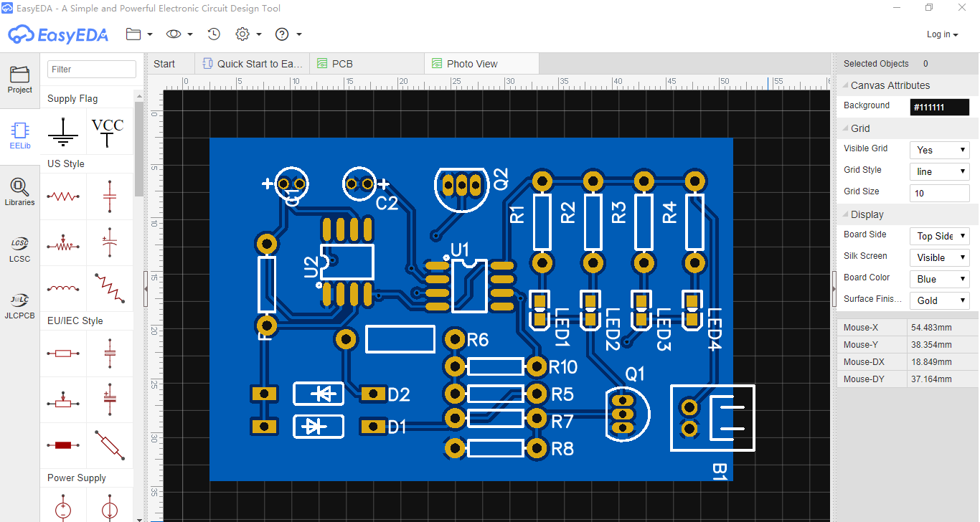The width and height of the screenshot is (980, 522).
Task: Open the Board Side dropdown
Action: pos(939,235)
